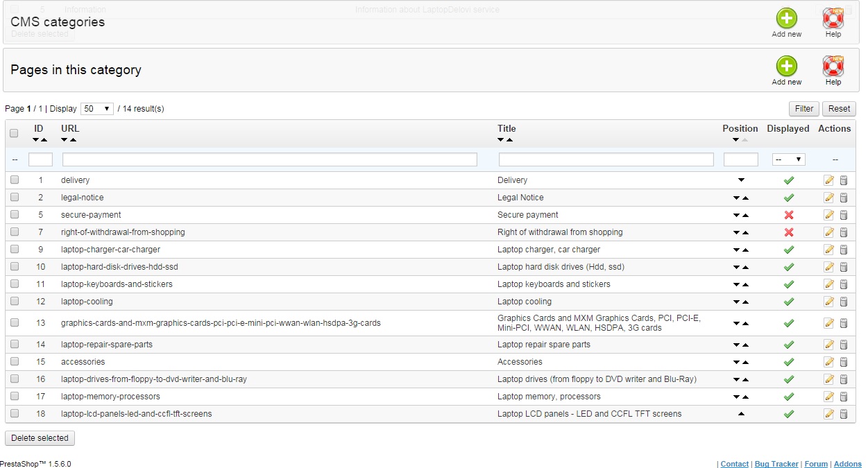
Task: Open the Displayed filter dropdown
Action: 788,159
